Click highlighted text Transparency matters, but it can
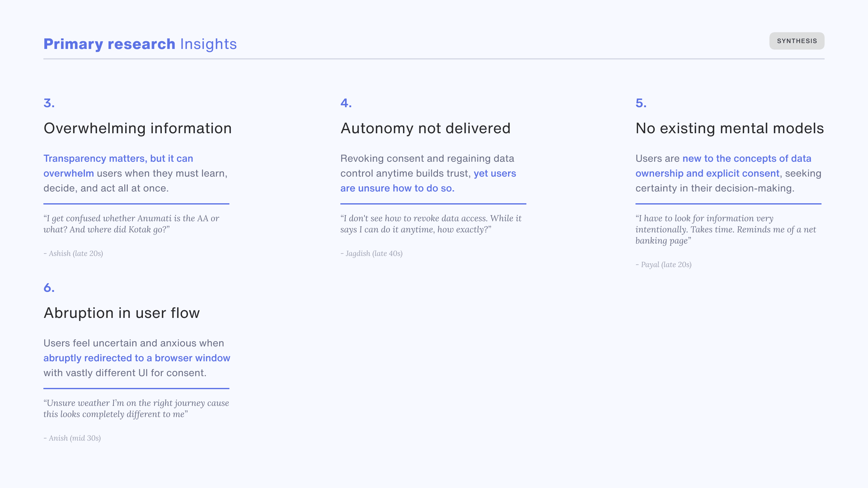Screen dimensions: 868x488 (x=118, y=158)
